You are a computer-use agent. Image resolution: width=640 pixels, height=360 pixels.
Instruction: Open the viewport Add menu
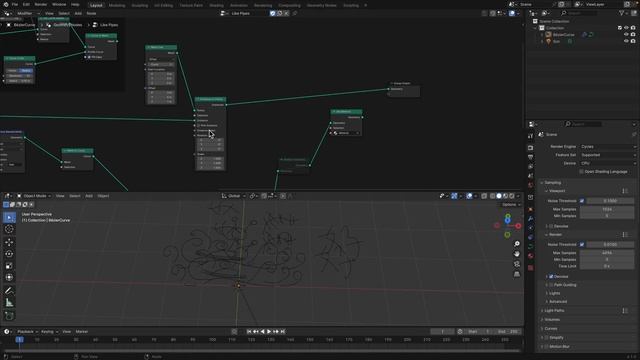(x=89, y=196)
